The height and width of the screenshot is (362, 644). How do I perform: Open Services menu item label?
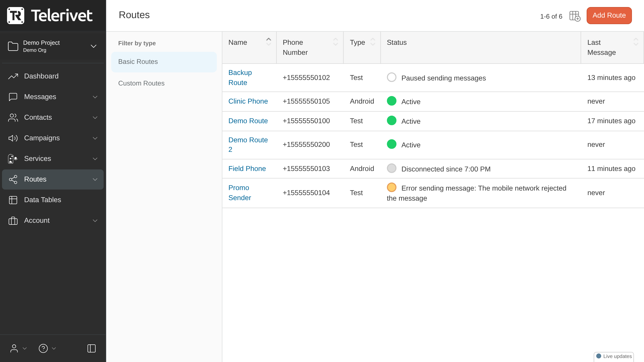pyautogui.click(x=37, y=159)
